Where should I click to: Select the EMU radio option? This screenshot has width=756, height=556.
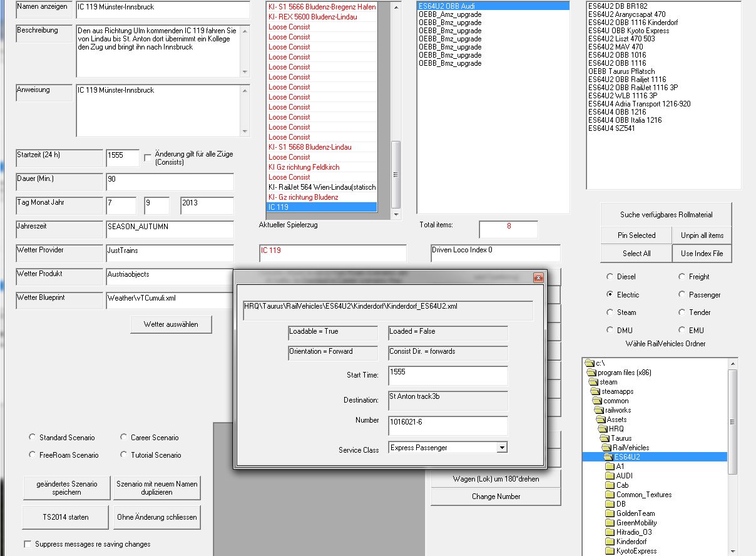pos(682,330)
